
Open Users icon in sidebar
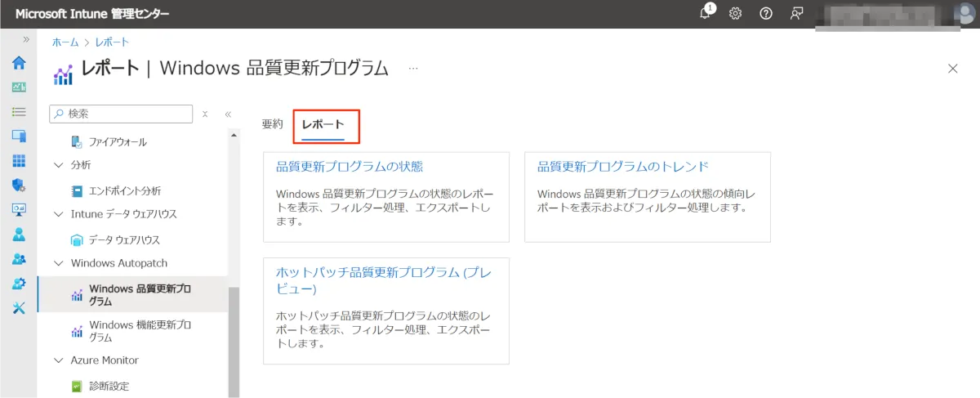coord(19,235)
